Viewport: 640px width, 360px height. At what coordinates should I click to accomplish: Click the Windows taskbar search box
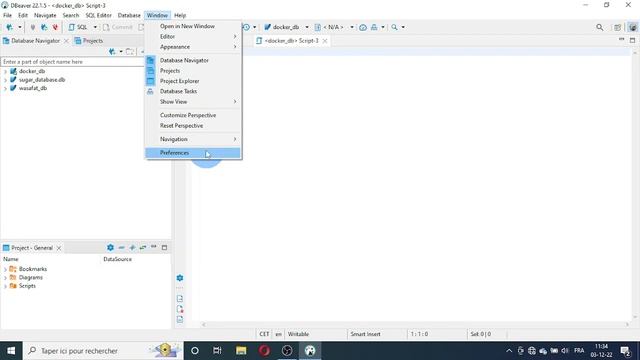coord(103,351)
